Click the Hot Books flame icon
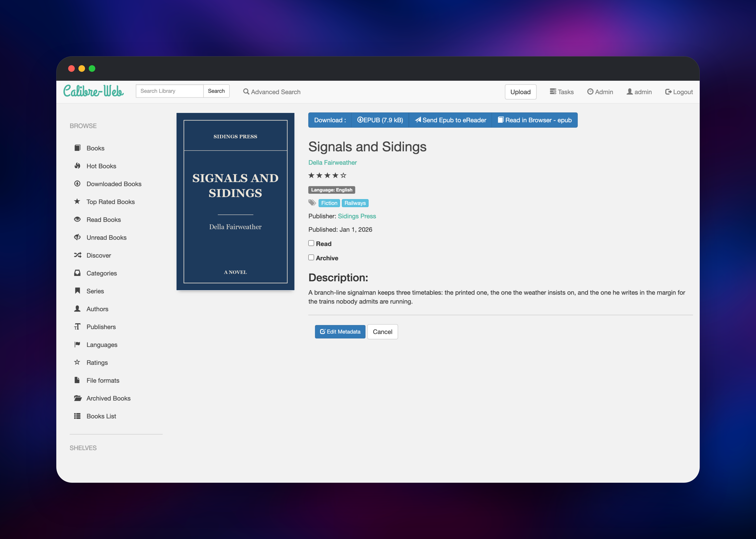This screenshot has height=539, width=756. (x=77, y=166)
